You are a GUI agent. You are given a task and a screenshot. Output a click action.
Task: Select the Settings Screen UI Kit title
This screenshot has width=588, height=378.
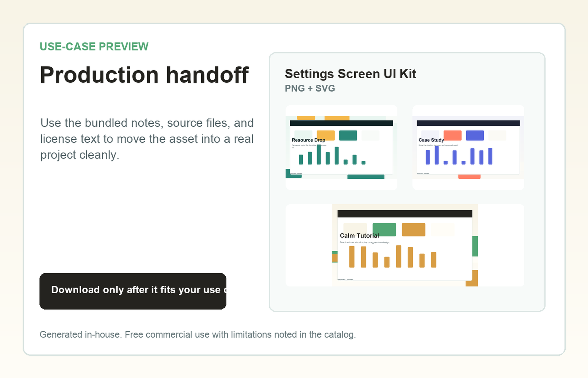350,74
